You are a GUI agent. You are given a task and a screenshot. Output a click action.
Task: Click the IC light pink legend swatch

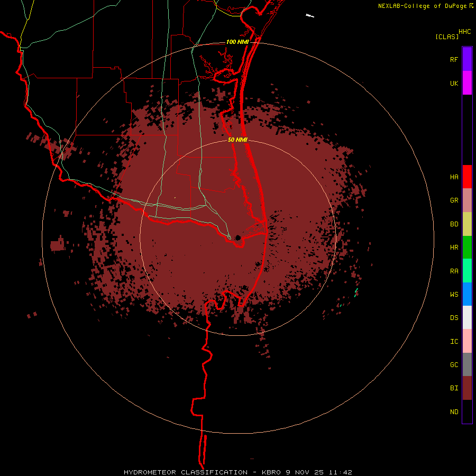(x=467, y=341)
